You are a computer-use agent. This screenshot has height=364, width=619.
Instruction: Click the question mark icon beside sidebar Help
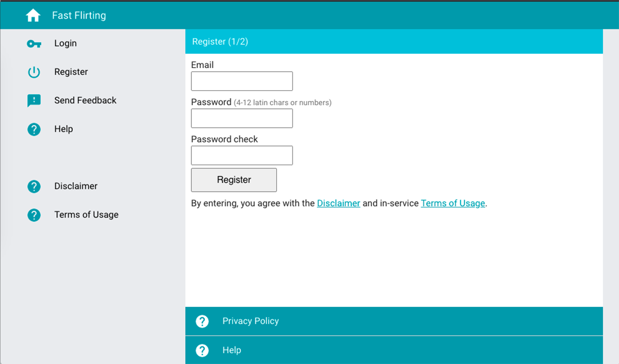tap(34, 129)
